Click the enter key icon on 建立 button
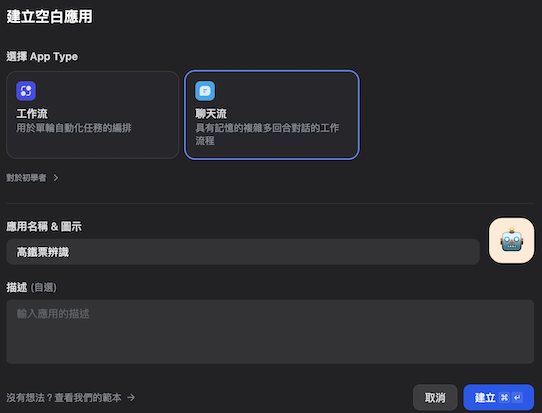 [517, 398]
